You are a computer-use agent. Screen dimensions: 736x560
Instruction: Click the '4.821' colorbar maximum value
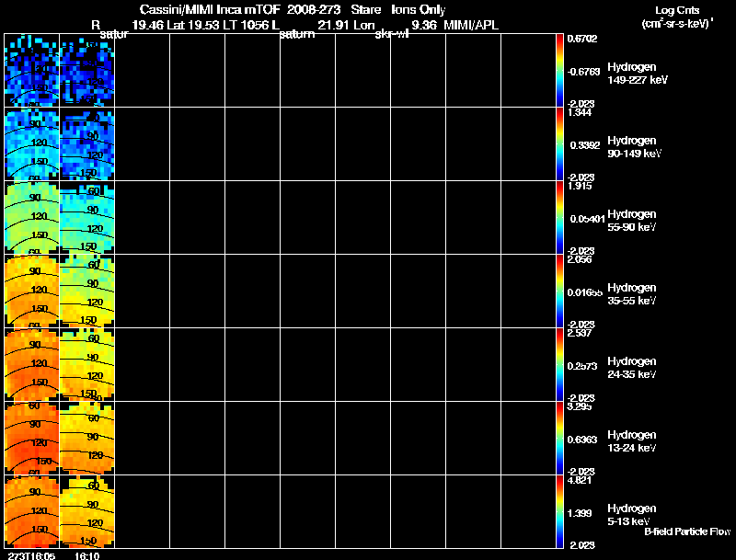(x=580, y=481)
